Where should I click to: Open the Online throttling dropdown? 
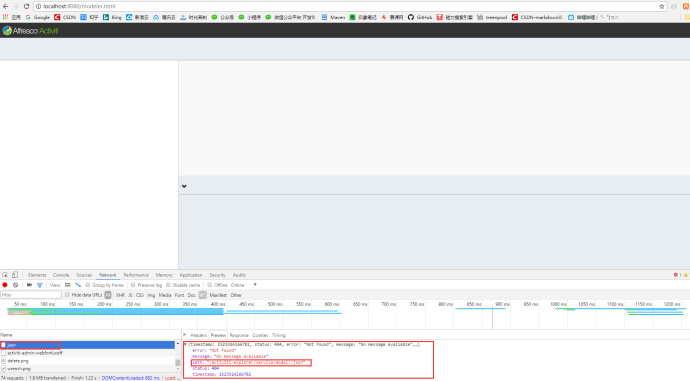click(x=244, y=285)
